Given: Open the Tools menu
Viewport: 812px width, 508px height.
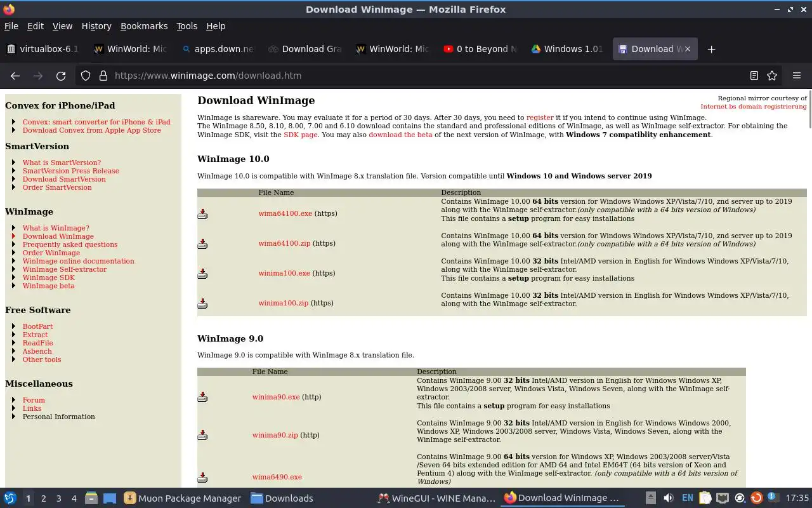Looking at the screenshot, I should click(187, 26).
